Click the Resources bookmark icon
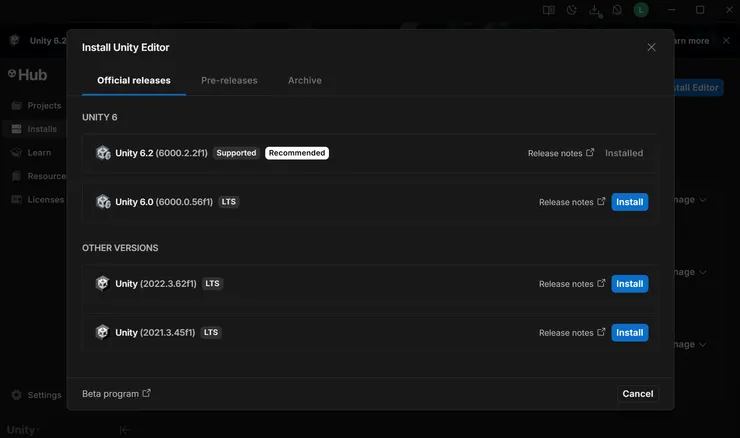 tap(17, 176)
